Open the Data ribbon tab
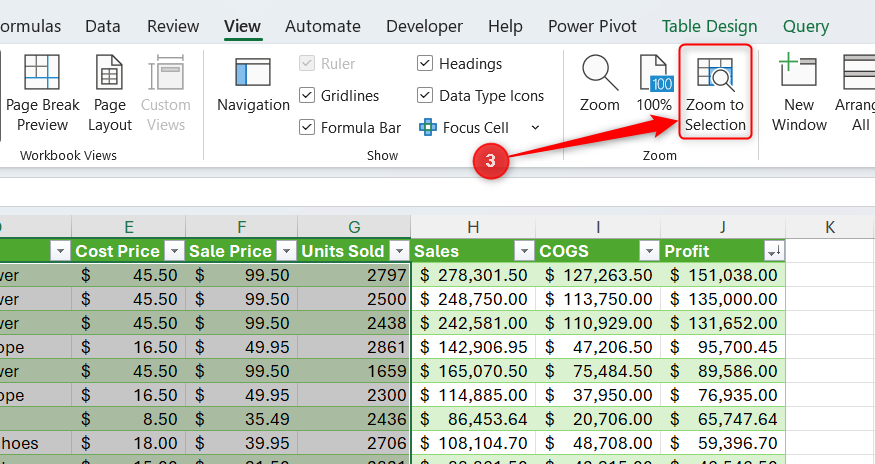The width and height of the screenshot is (875, 464). 103,26
